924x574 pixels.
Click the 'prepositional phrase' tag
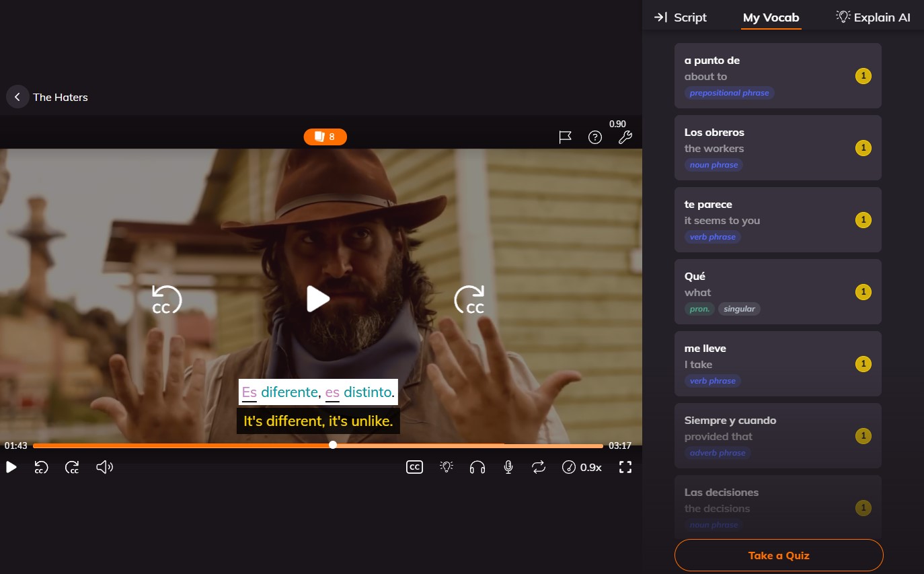pos(730,93)
